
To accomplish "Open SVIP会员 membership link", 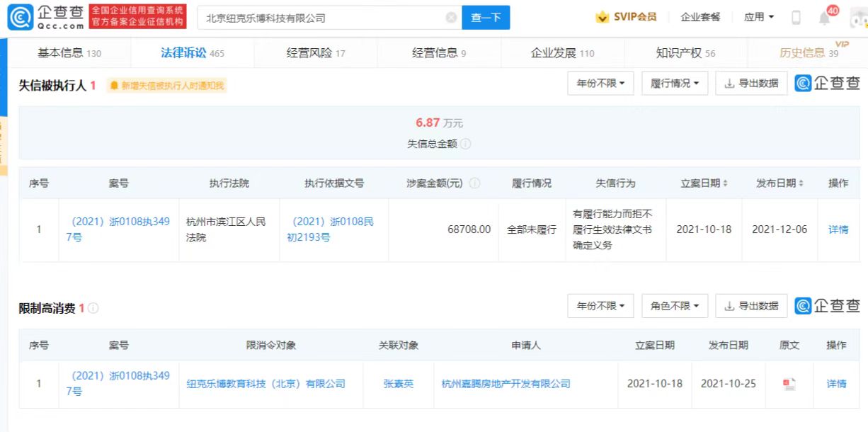I will (x=626, y=17).
